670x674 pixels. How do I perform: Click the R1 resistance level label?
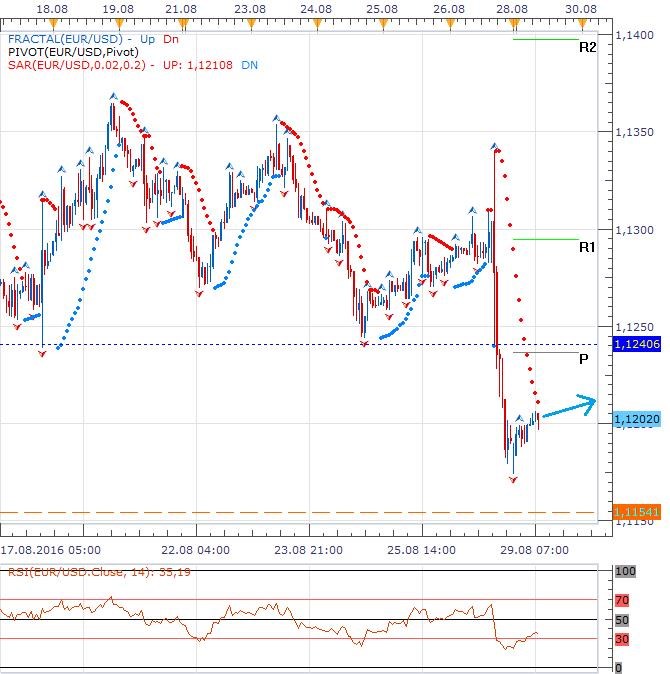click(588, 246)
